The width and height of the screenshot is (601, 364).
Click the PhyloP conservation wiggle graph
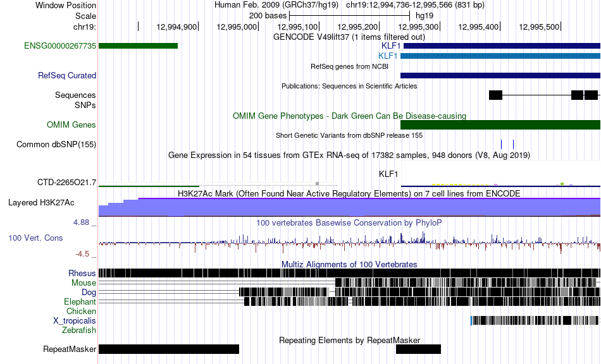coord(350,243)
